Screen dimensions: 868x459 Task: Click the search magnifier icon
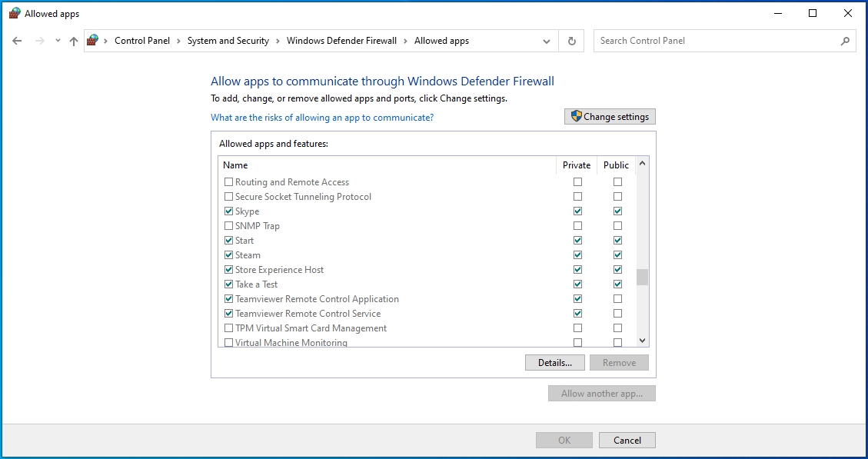(x=845, y=41)
